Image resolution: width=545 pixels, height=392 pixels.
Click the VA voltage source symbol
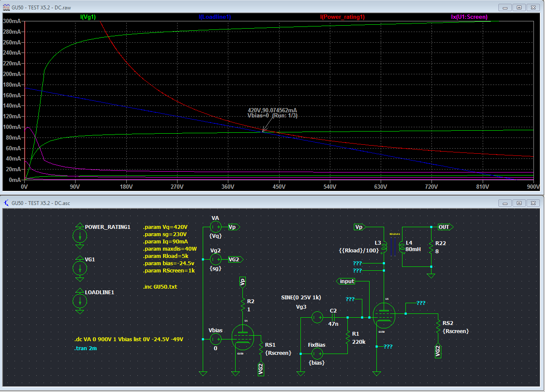[216, 227]
